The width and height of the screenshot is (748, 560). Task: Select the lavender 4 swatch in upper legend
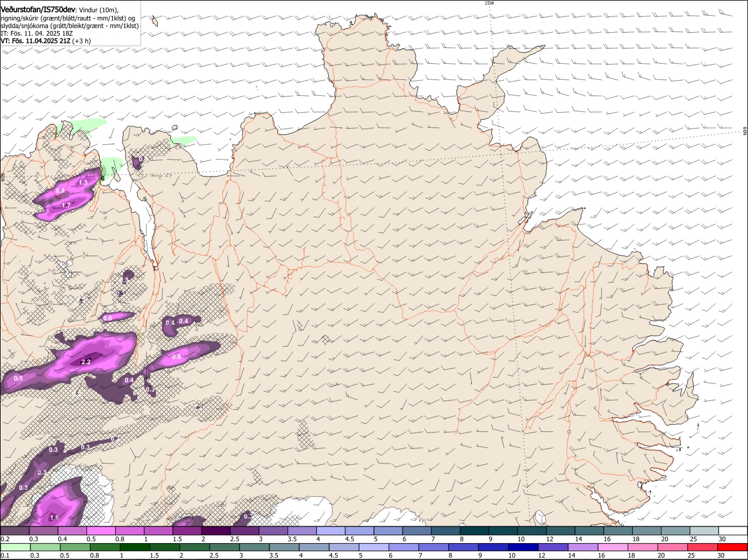pos(330,530)
